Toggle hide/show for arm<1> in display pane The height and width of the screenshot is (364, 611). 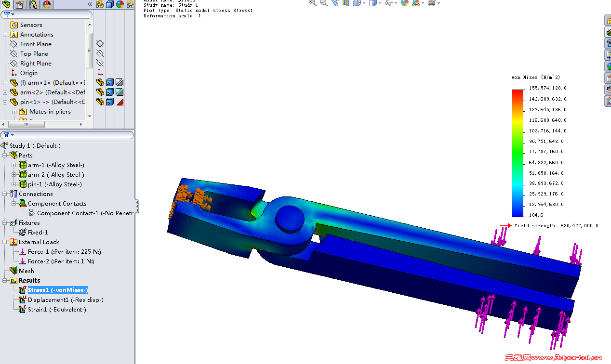100,82
